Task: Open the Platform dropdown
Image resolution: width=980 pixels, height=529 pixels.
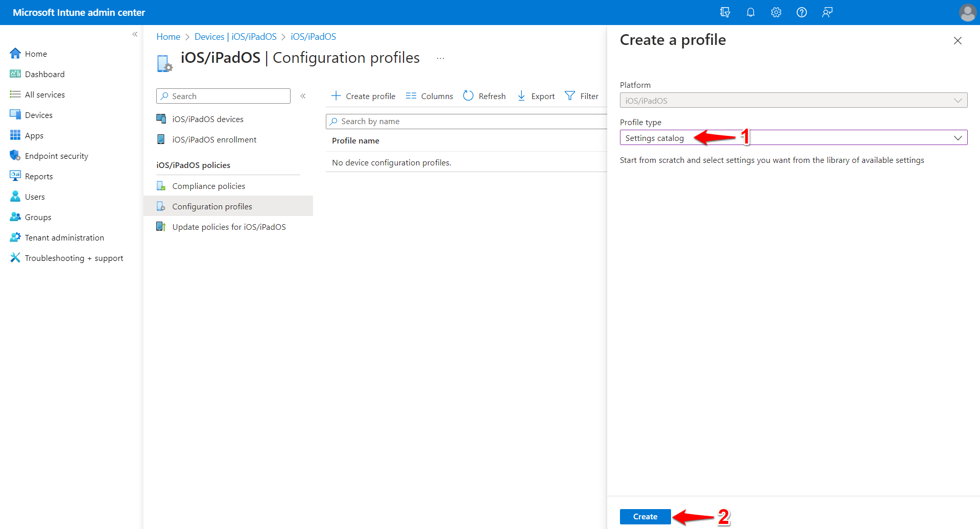Action: pyautogui.click(x=794, y=101)
